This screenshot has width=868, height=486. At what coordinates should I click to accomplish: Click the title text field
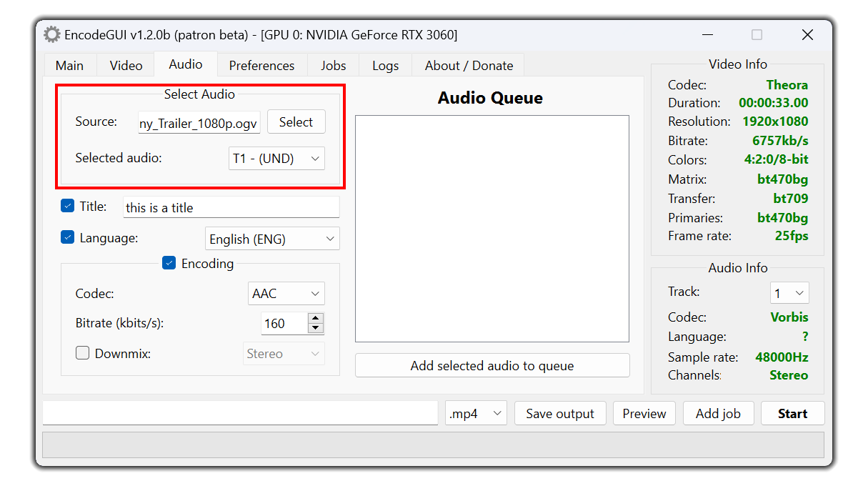pos(231,207)
